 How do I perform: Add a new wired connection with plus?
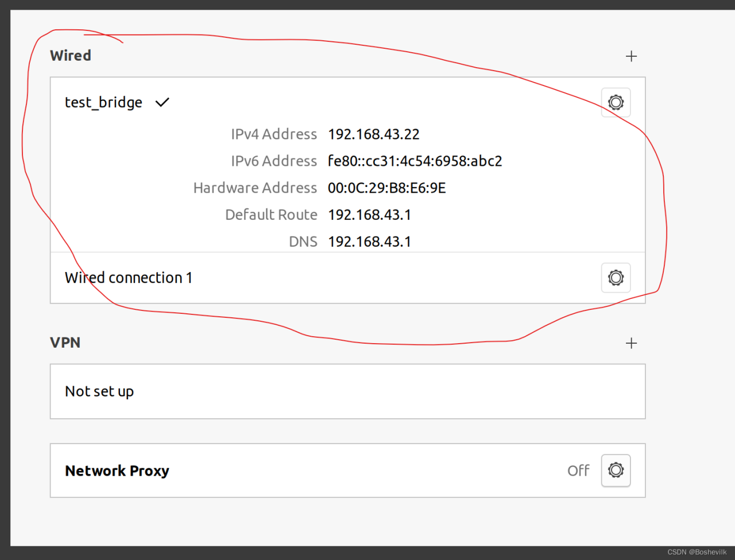[x=631, y=56]
